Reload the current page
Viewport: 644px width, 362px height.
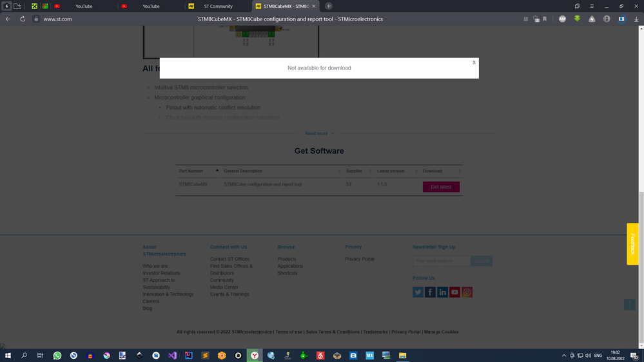(23, 19)
